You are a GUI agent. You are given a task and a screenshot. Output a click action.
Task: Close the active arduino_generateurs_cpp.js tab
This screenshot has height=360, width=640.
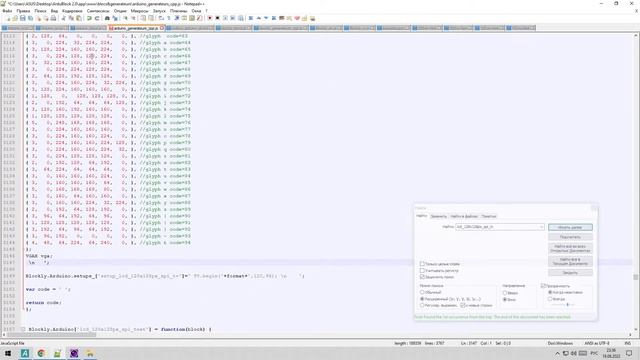click(162, 28)
